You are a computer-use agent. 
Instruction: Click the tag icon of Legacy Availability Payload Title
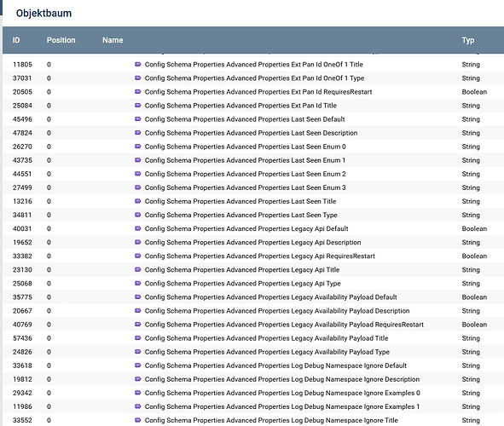[138, 338]
